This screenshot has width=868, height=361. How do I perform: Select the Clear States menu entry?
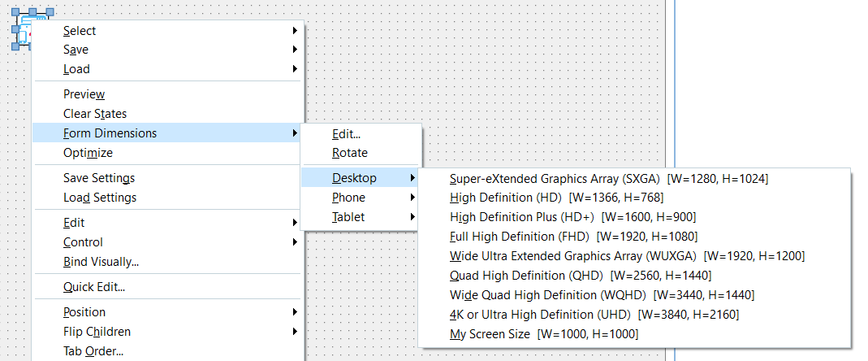coord(168,114)
